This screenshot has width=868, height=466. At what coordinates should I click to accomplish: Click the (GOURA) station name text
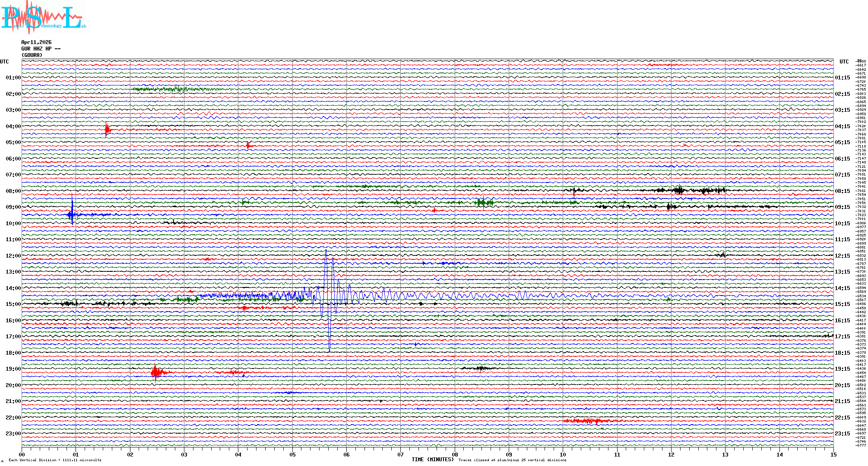point(32,55)
